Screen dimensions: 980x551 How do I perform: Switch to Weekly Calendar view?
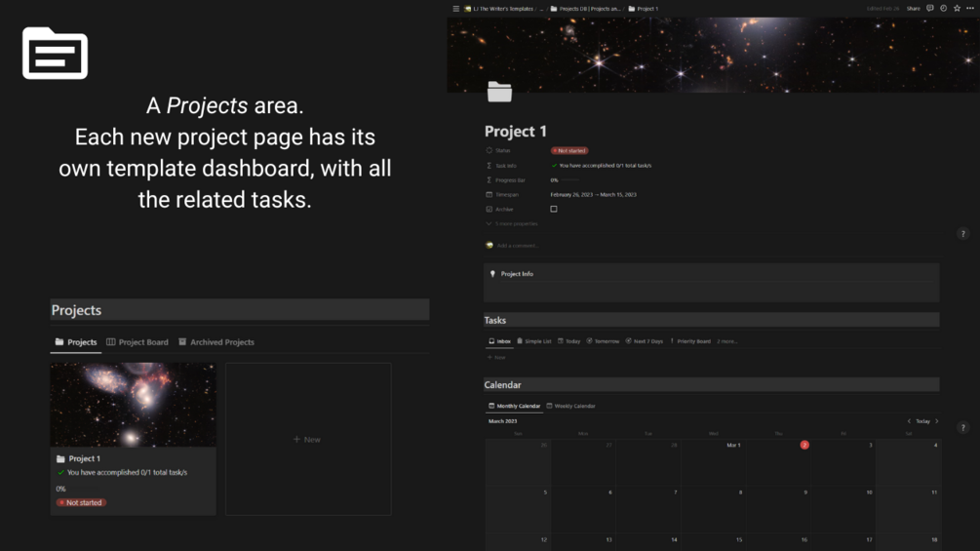[570, 406]
